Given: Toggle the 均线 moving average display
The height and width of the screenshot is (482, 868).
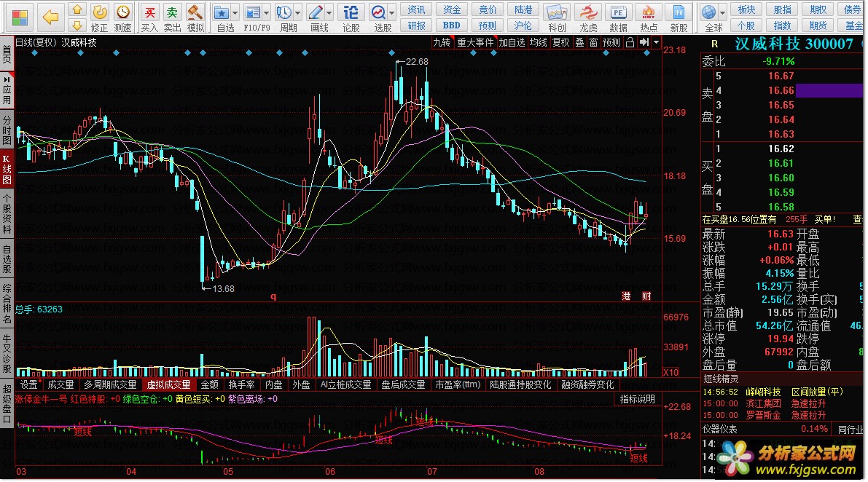Looking at the screenshot, I should pos(538,42).
